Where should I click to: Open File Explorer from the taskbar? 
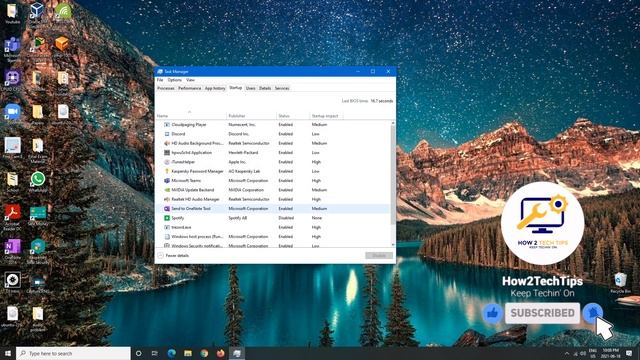(x=188, y=353)
